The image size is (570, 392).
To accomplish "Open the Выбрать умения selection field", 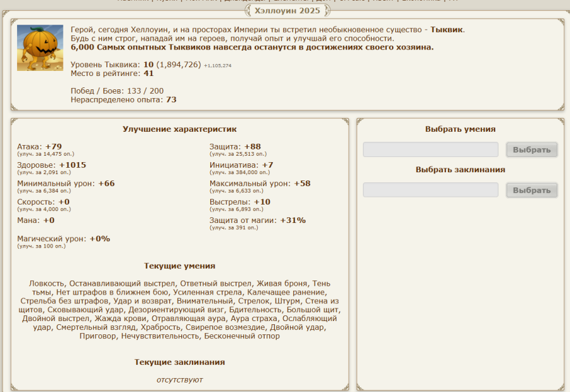I will (x=430, y=149).
